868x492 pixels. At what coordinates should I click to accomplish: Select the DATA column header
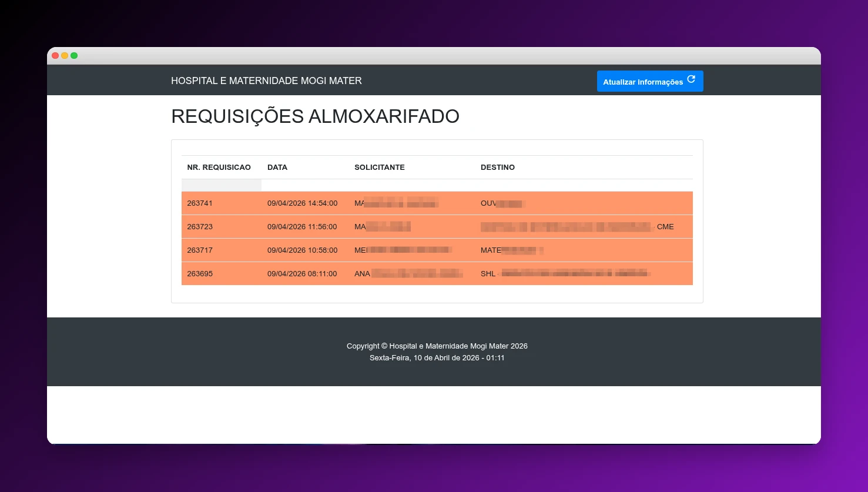click(277, 168)
